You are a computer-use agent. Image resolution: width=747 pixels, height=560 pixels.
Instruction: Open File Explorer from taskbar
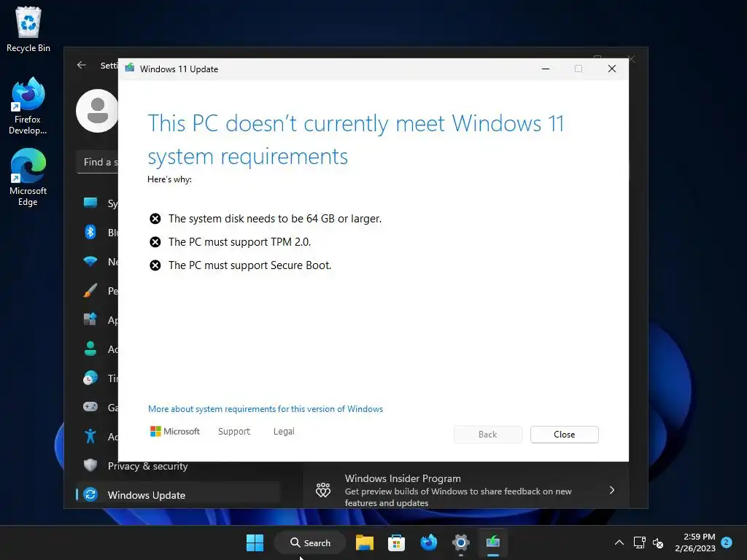pos(365,542)
